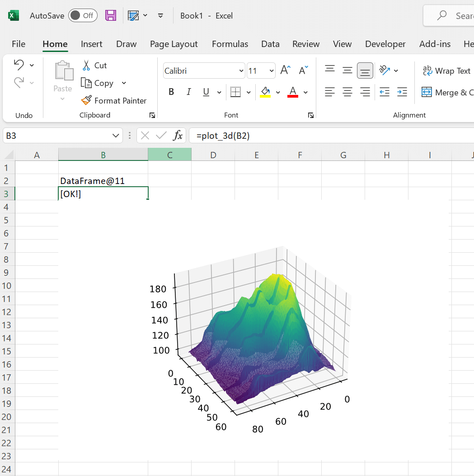Viewport: 474px width, 476px height.
Task: Click the formula bar containing =plot_3d(B2)
Action: coord(331,136)
